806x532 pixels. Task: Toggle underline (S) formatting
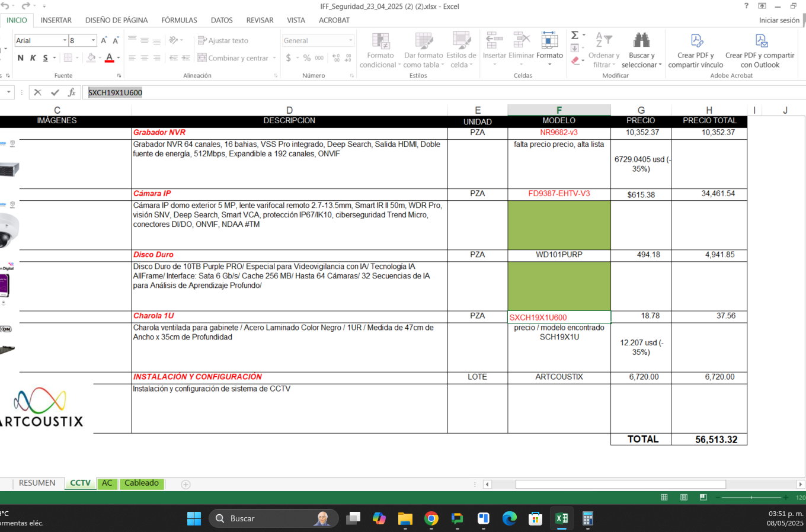coord(45,58)
